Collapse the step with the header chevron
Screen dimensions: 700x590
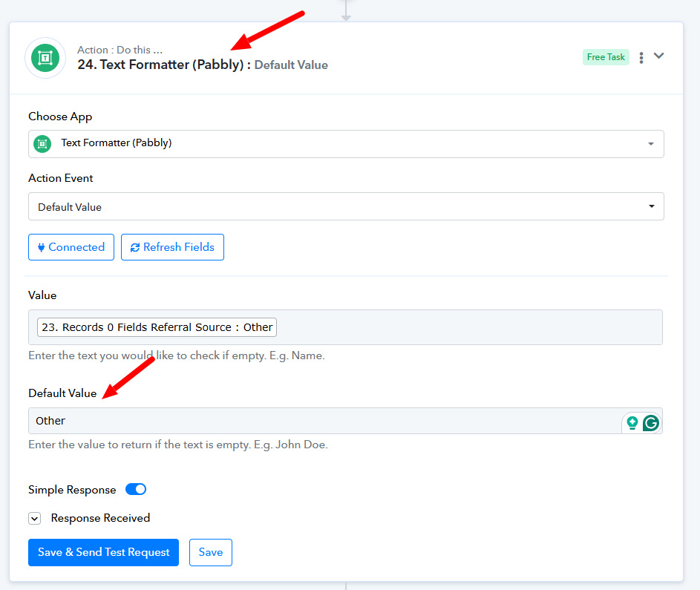(x=659, y=56)
